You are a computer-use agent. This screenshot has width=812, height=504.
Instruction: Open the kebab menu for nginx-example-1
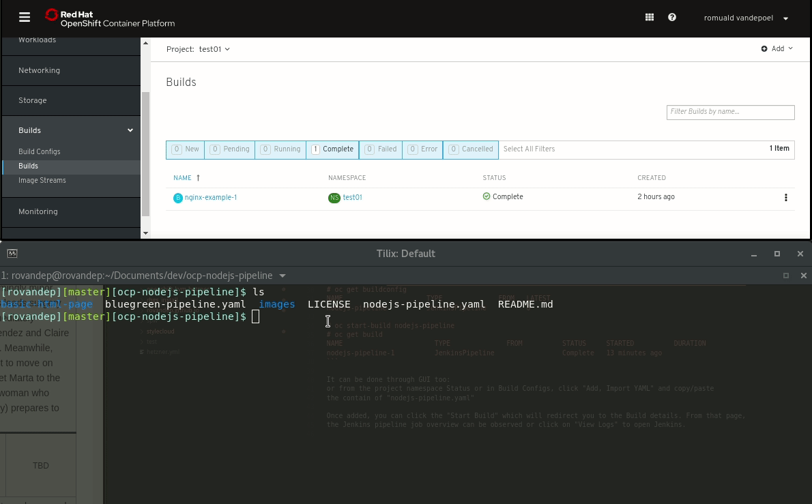coord(785,198)
